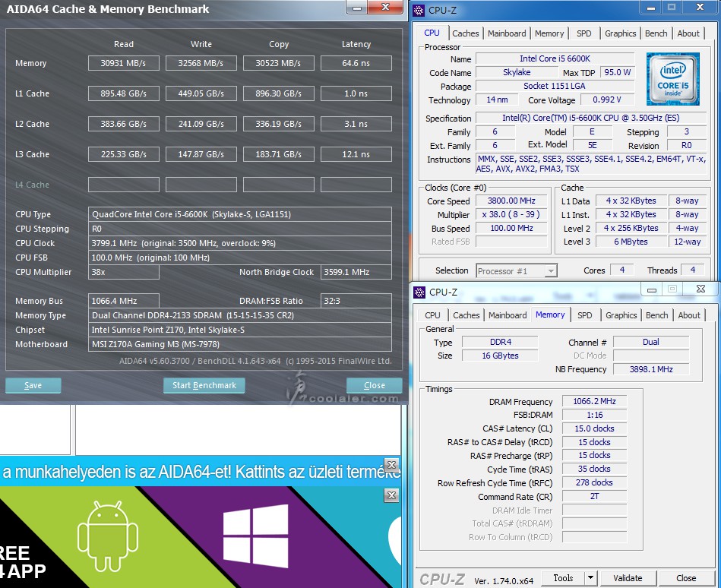Click the North Bridge Clock value 3599.1 MHz
The image size is (721, 588).
coord(356,272)
